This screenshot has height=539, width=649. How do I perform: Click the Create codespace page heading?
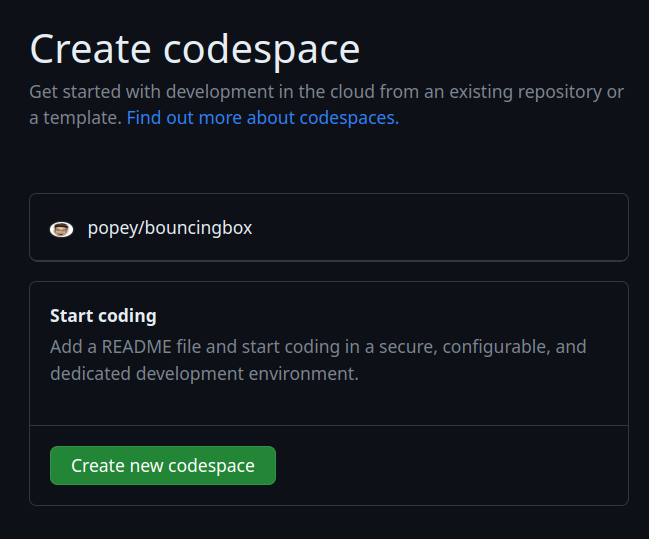point(195,49)
